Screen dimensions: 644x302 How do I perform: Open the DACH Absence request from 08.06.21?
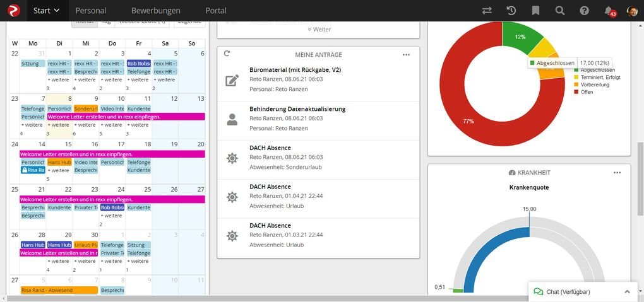(318, 160)
